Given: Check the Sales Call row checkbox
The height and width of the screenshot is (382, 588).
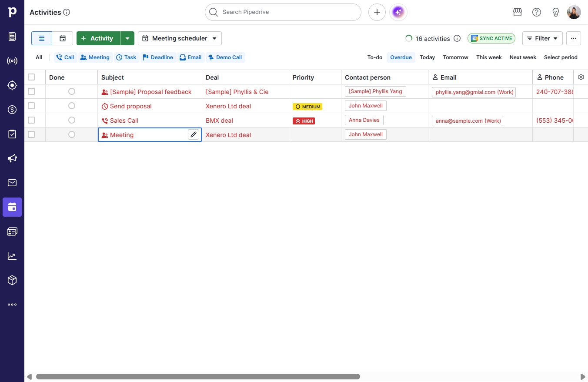Looking at the screenshot, I should tap(31, 120).
